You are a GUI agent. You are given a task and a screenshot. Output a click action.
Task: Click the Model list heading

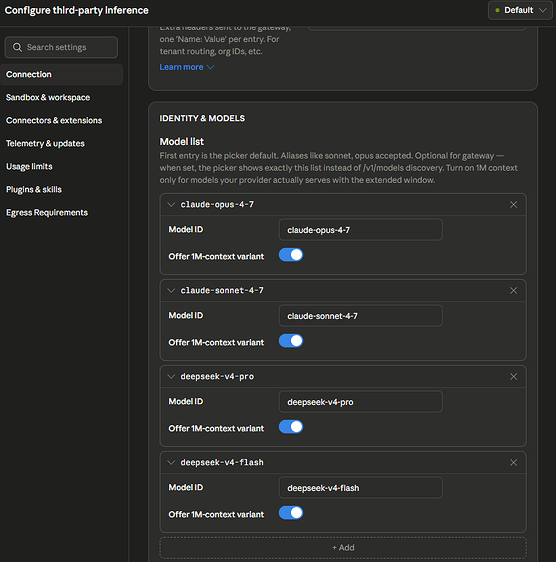pos(181,142)
